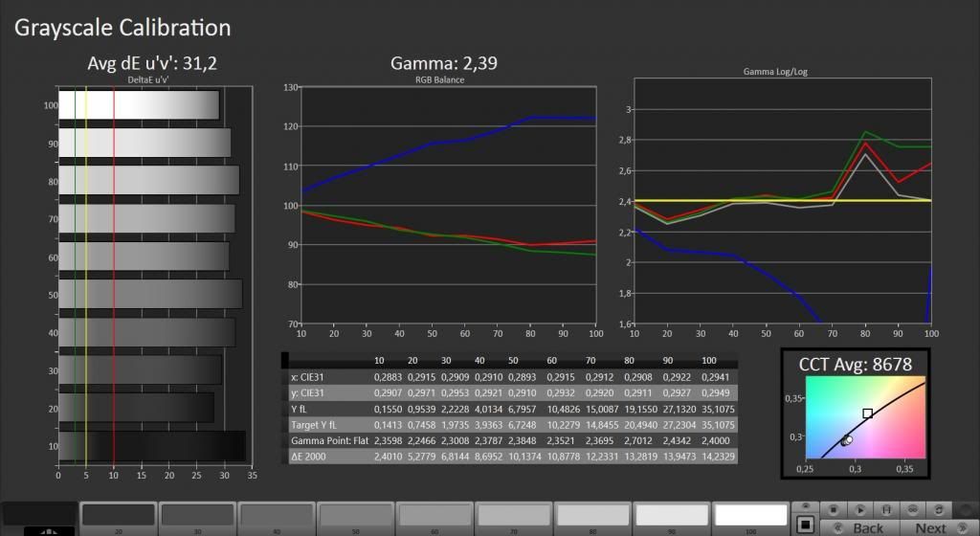Click the white square target on CIE diagram
980x536 pixels.
[867, 413]
